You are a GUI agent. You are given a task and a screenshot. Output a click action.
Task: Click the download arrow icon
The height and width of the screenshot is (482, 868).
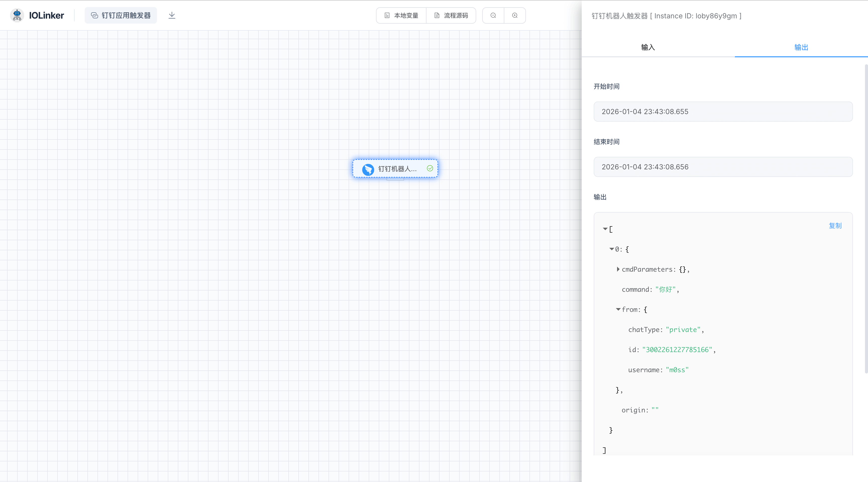tap(172, 15)
